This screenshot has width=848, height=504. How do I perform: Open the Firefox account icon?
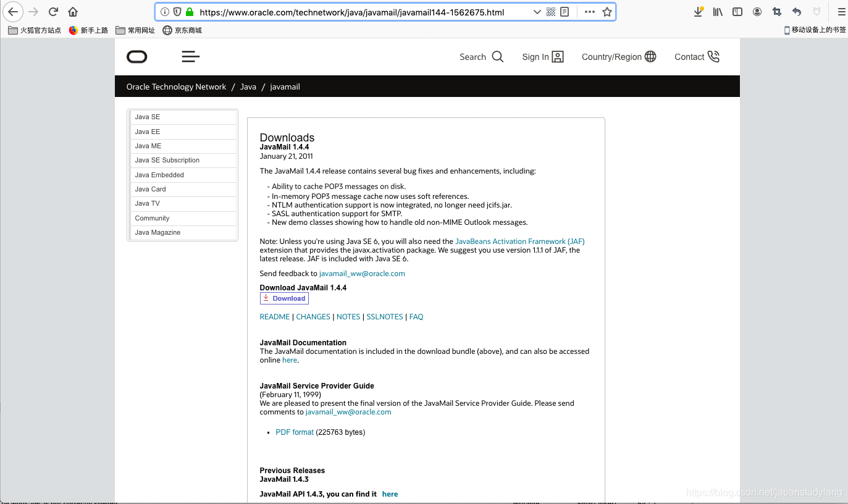757,12
